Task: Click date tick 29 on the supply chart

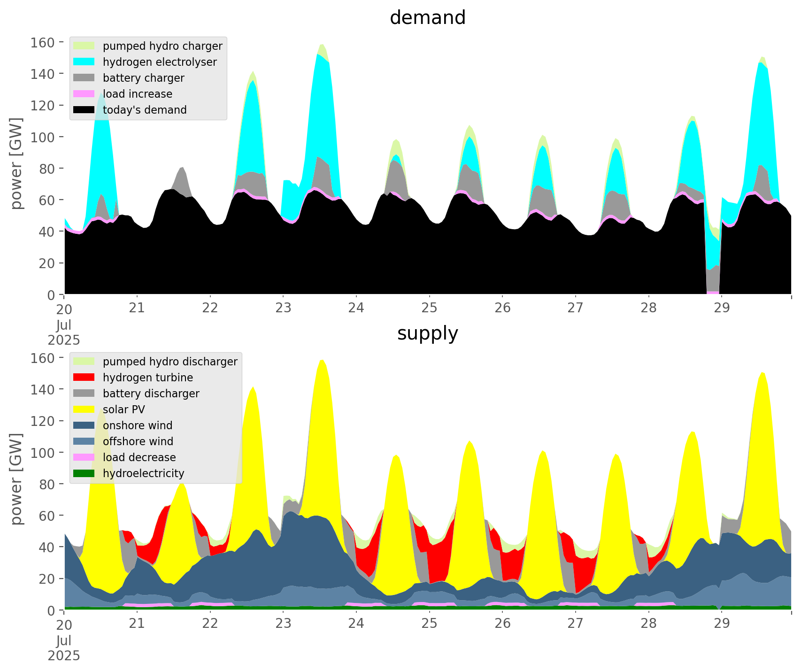Action: pyautogui.click(x=722, y=624)
